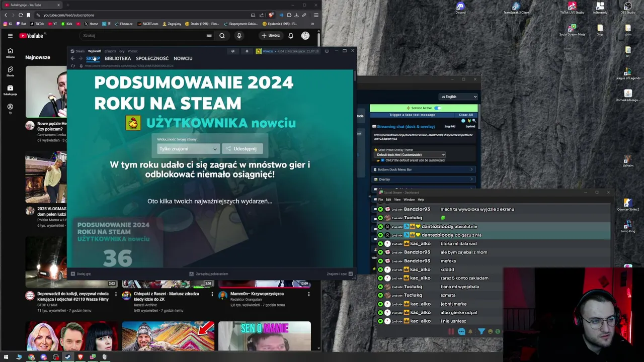Open Brave browser from the taskbar
Screen dimensions: 644x362
pos(80,357)
